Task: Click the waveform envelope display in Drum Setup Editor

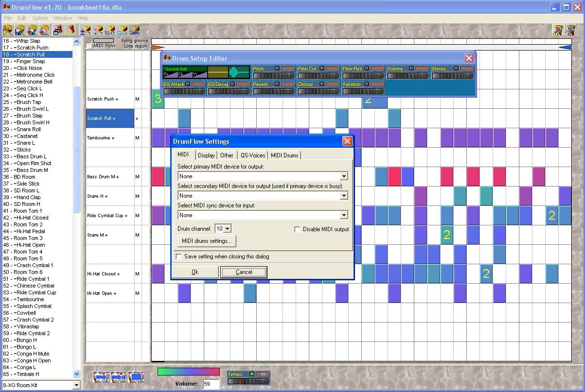Action: [x=218, y=72]
